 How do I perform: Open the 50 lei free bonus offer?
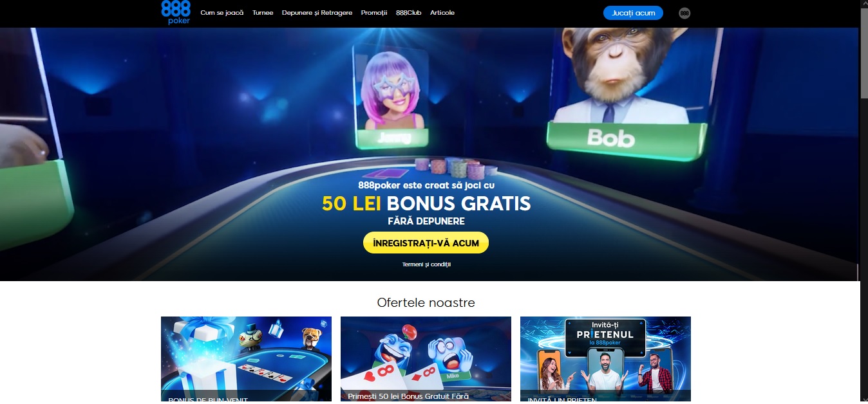point(426,359)
